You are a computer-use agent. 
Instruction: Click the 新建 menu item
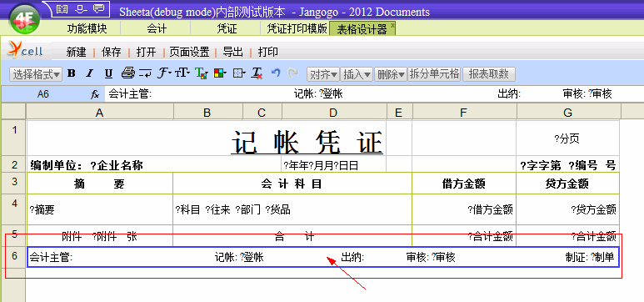click(x=77, y=53)
